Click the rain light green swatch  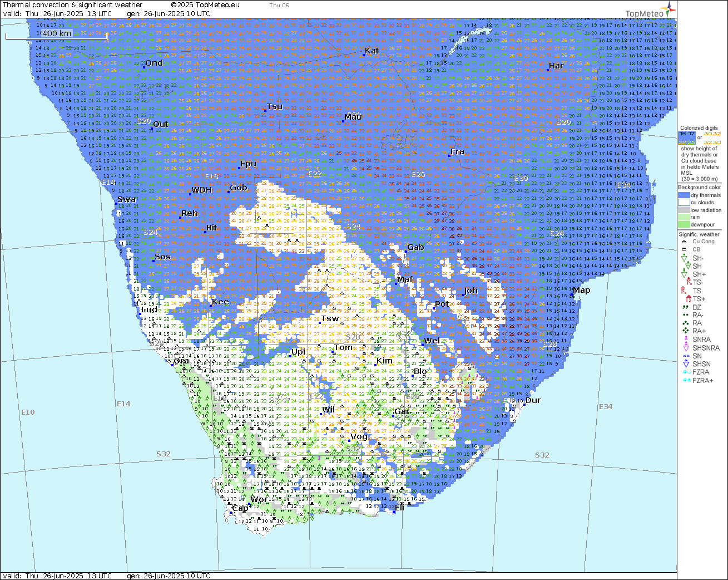[684, 217]
